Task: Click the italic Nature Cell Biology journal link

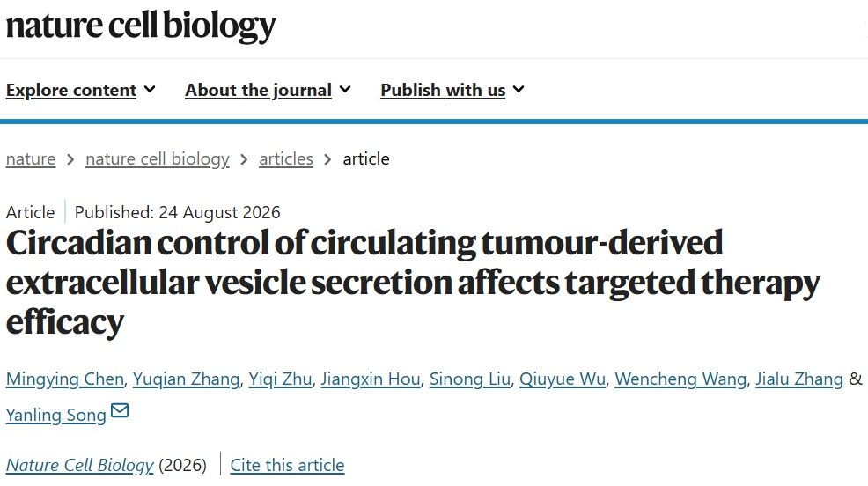Action: pyautogui.click(x=80, y=465)
